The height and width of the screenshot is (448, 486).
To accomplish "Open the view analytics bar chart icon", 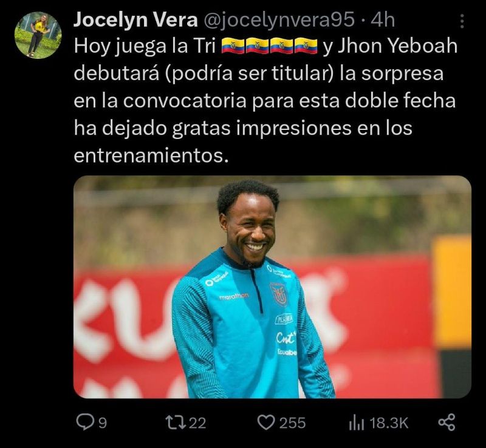I will (357, 423).
